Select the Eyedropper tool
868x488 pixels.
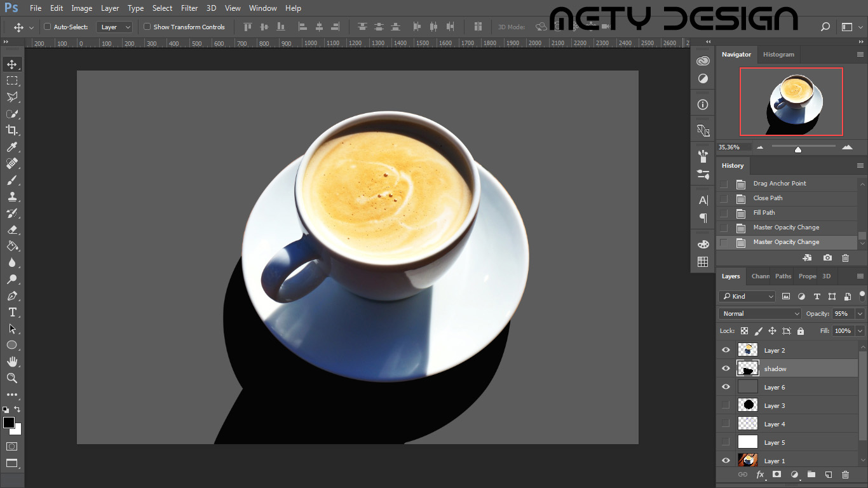click(12, 147)
